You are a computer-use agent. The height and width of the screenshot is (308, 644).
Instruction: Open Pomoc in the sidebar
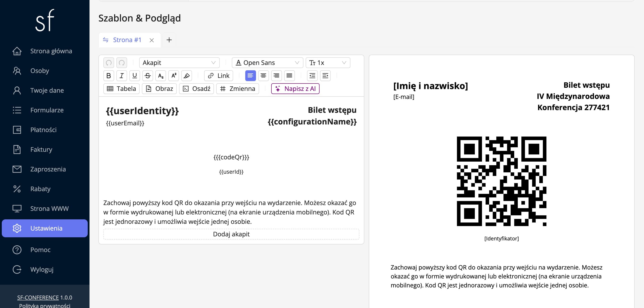click(45, 250)
